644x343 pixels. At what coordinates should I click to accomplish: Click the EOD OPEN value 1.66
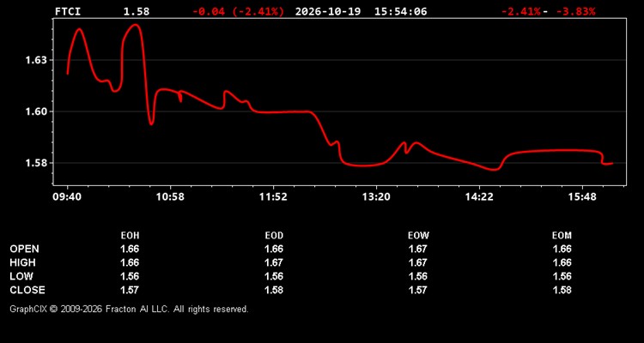274,249
